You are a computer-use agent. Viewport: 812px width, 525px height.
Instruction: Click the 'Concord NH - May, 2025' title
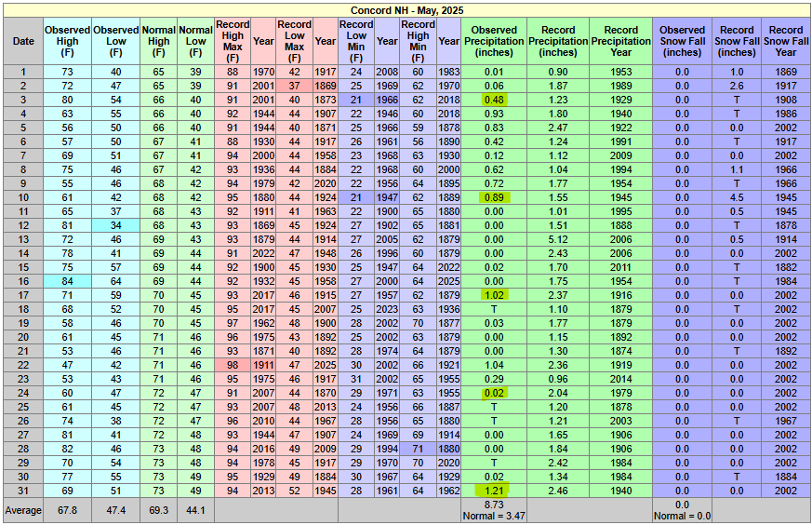pos(406,10)
